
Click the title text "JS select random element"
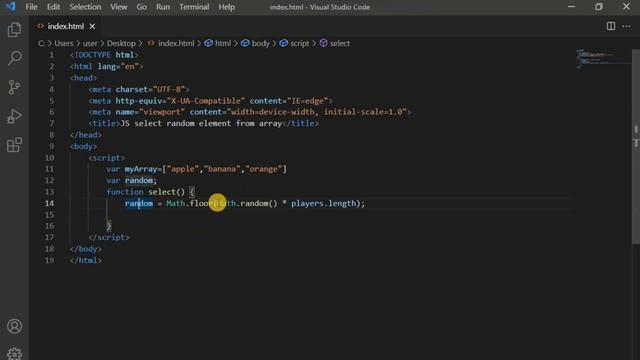[176, 123]
